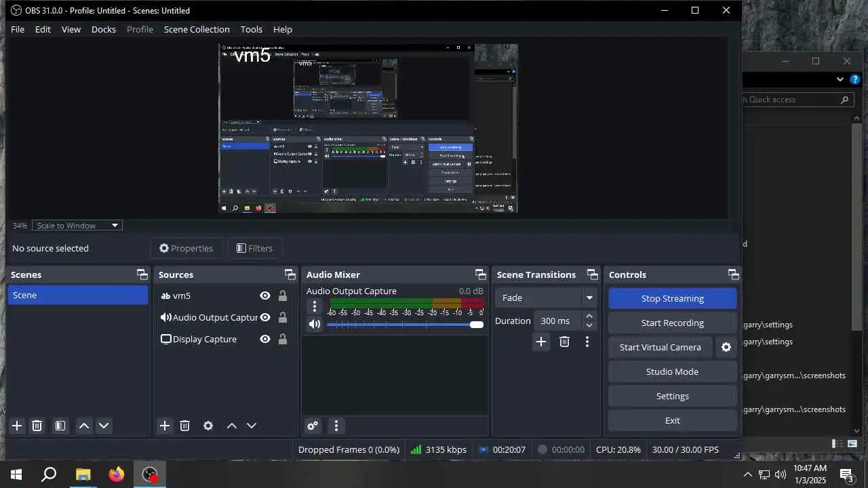The image size is (868, 488).
Task: Launch Firefox from the taskbar
Action: [117, 474]
